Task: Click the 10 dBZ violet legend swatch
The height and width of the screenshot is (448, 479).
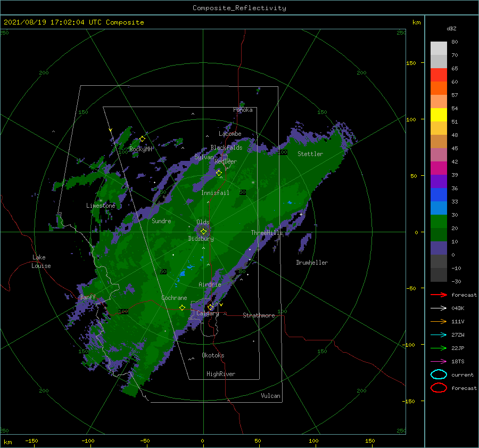Action: pyautogui.click(x=439, y=248)
